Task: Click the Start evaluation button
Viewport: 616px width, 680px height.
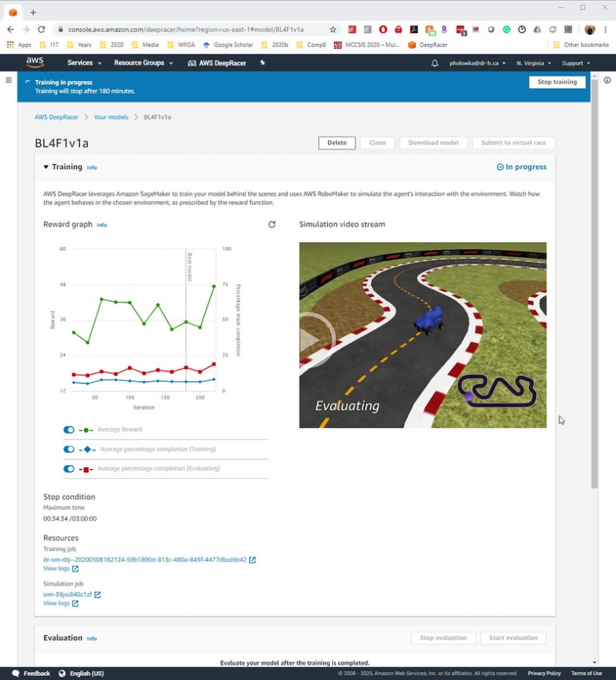Action: (513, 638)
